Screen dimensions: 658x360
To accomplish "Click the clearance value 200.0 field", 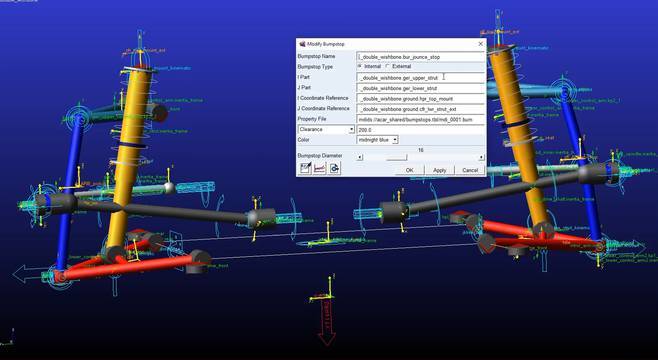I will 420,130.
